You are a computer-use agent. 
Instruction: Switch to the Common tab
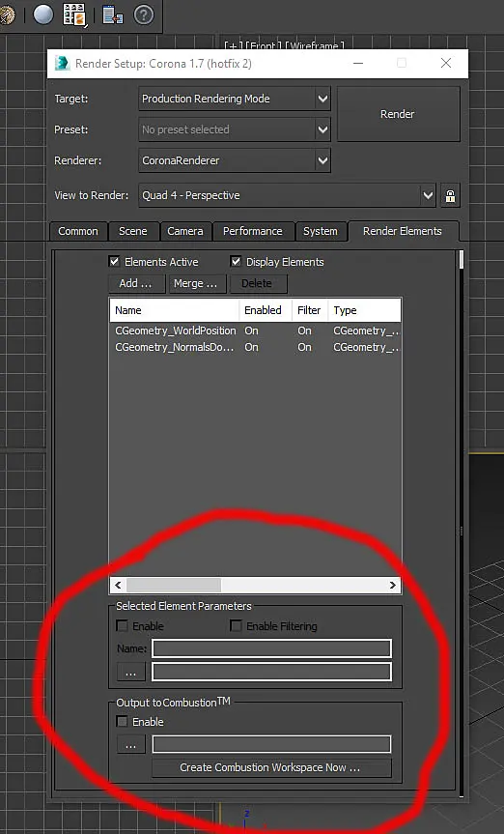click(78, 231)
